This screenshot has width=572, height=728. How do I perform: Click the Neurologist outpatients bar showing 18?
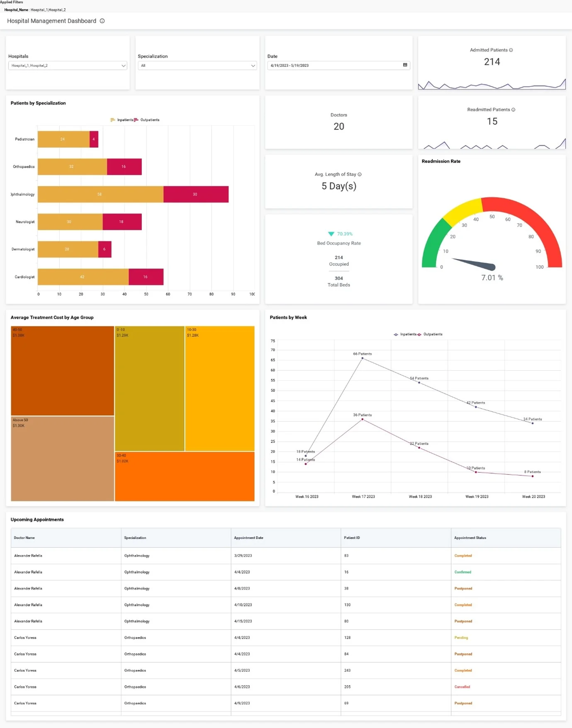pyautogui.click(x=122, y=222)
